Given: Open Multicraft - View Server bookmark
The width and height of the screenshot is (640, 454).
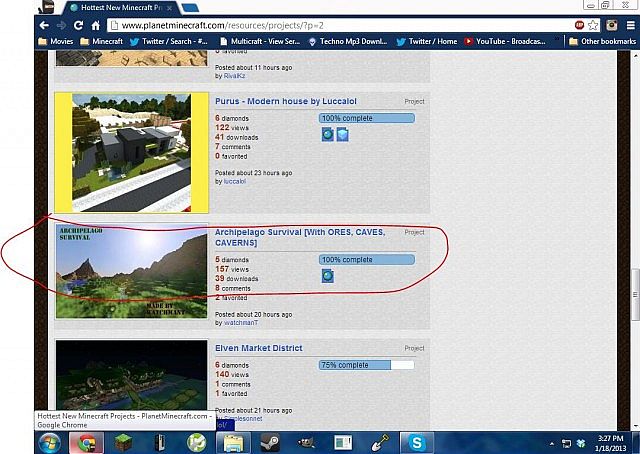Looking at the screenshot, I should pos(260,41).
